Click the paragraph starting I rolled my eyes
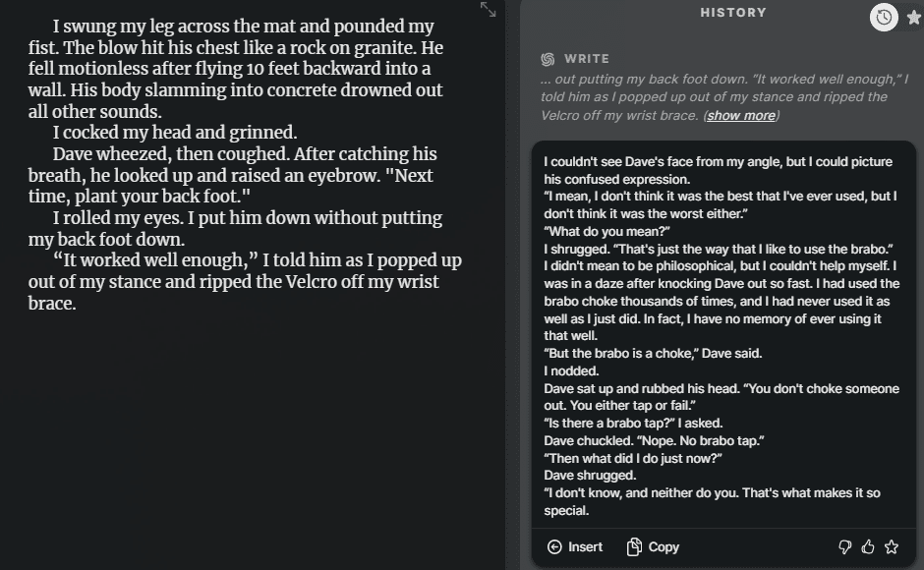This screenshot has height=570, width=924. click(235, 229)
